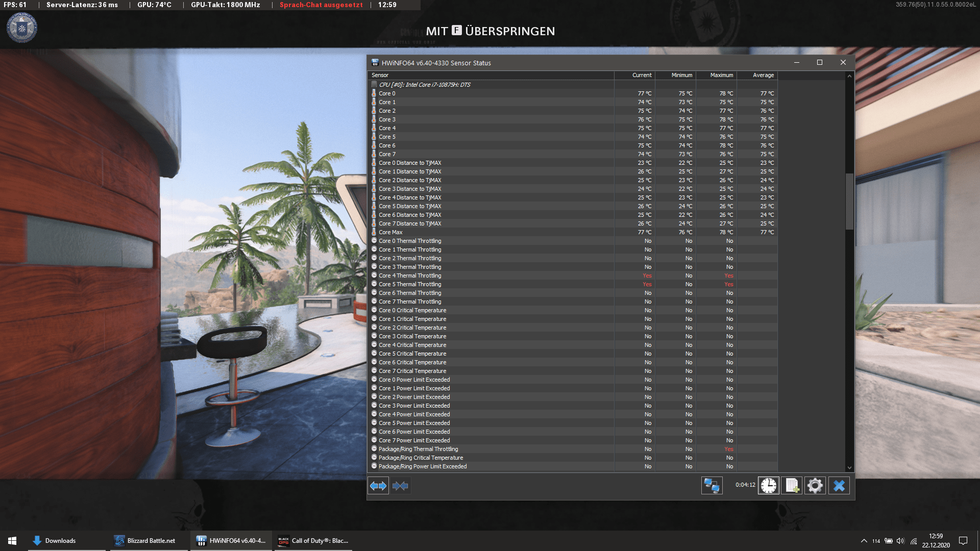Click the scrollbar down arrow in HWiNFO
The width and height of the screenshot is (980, 551).
849,467
